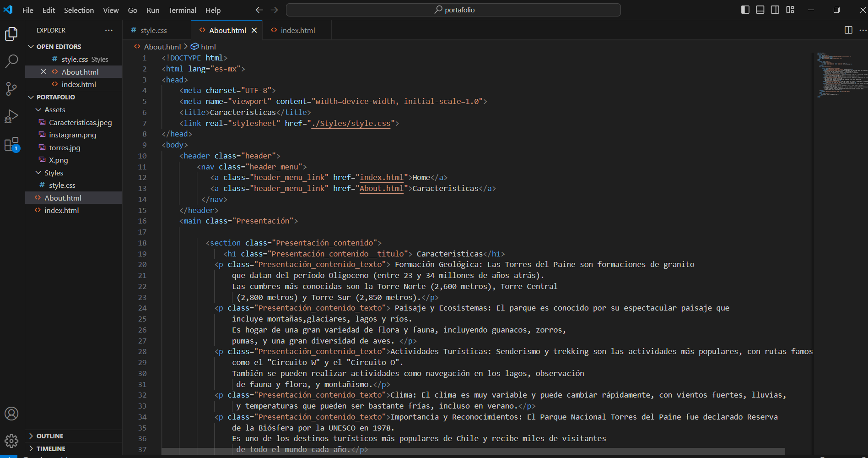
Task: Click the horizontal scrollbar of the editor
Action: pos(474,451)
